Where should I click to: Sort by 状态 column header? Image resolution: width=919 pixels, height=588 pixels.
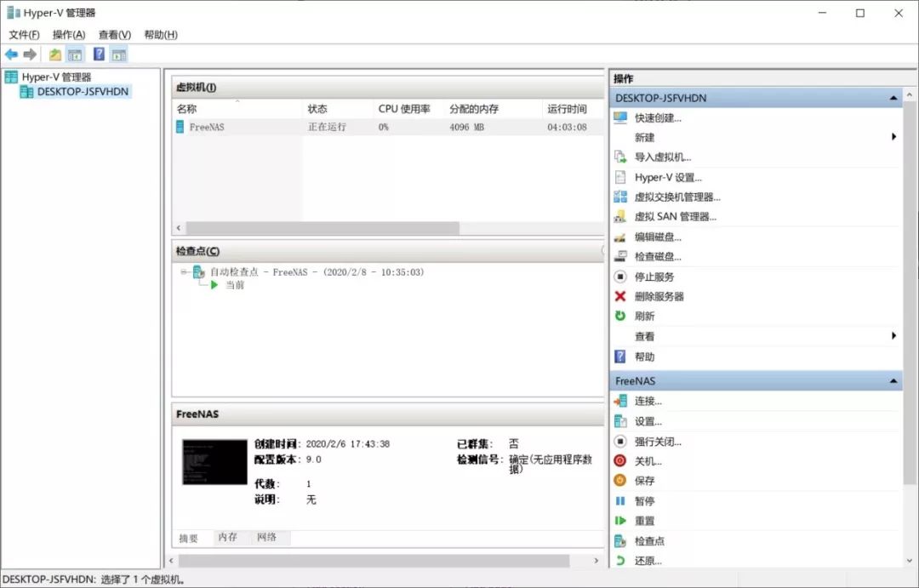coord(338,109)
